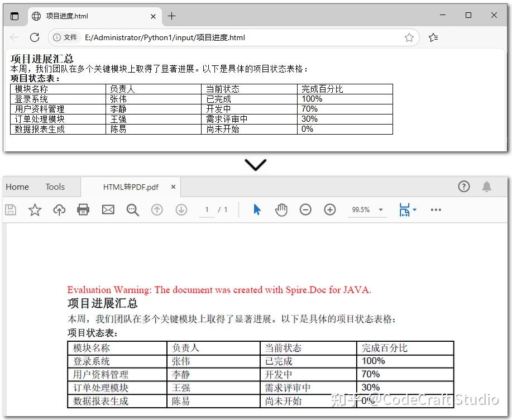Zoom out with the minus icon

pyautogui.click(x=305, y=209)
